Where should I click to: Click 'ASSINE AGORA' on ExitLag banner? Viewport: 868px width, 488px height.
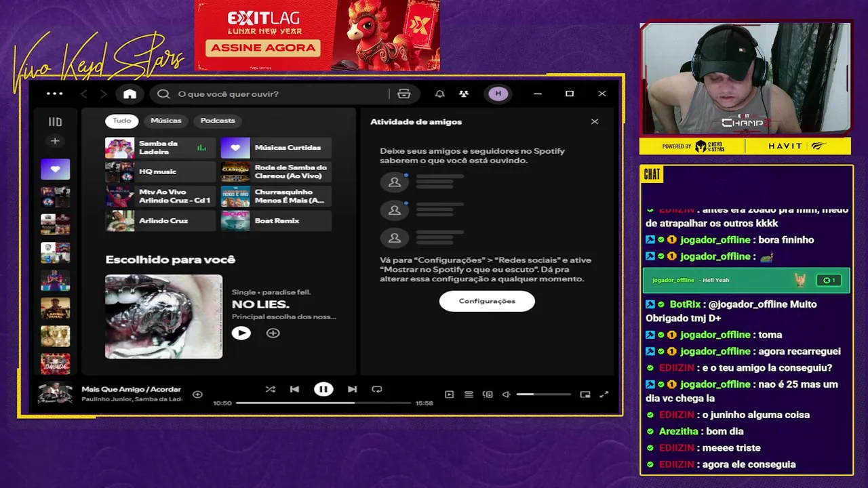click(264, 47)
